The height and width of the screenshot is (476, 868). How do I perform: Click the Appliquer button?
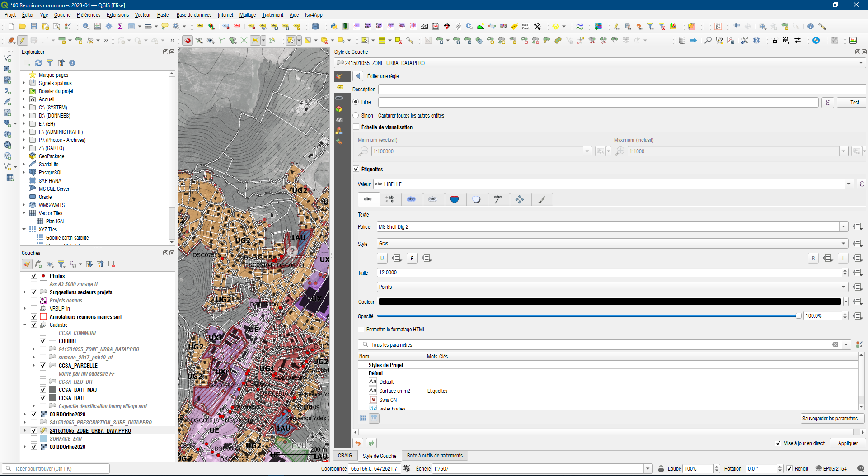tap(848, 443)
